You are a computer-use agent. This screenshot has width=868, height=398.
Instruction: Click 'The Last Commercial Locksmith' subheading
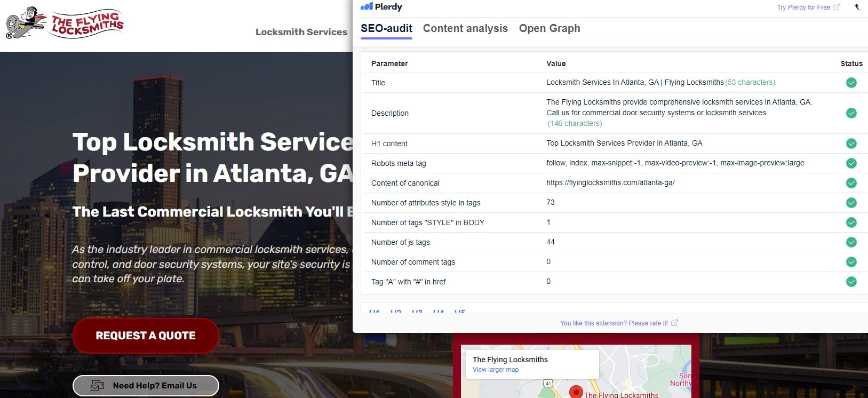tap(213, 212)
